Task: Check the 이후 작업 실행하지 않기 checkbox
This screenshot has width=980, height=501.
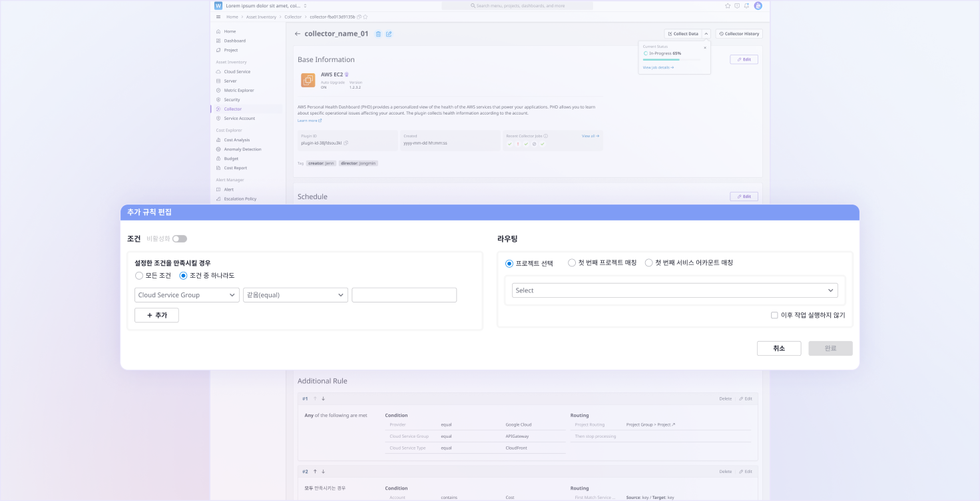Action: point(774,315)
